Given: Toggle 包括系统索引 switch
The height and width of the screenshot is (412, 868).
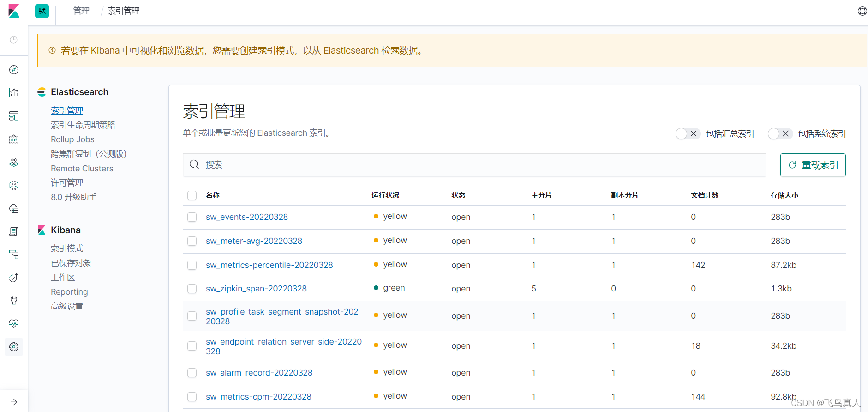Looking at the screenshot, I should 780,133.
